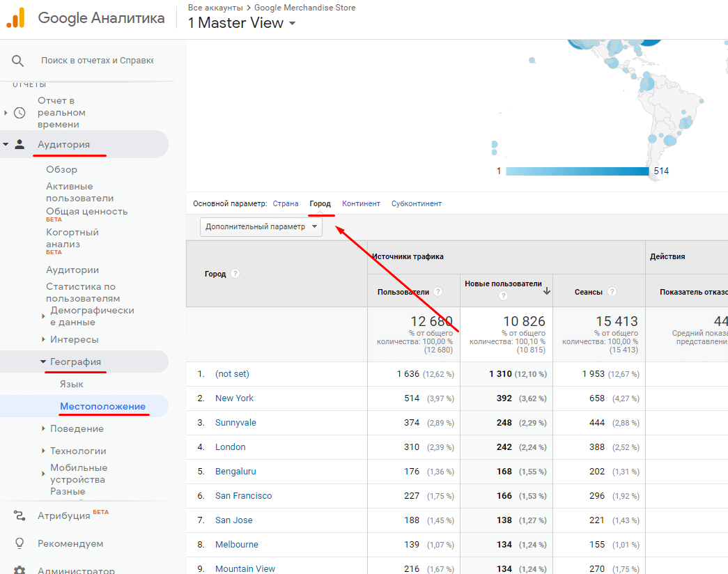This screenshot has width=728, height=574.
Task: Click New York users value 514
Action: pyautogui.click(x=411, y=398)
